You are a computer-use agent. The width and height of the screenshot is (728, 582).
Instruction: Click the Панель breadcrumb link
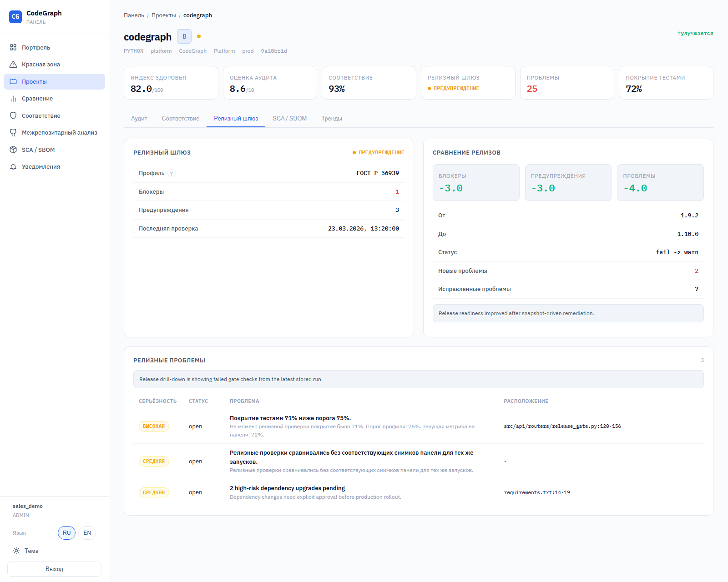click(134, 15)
